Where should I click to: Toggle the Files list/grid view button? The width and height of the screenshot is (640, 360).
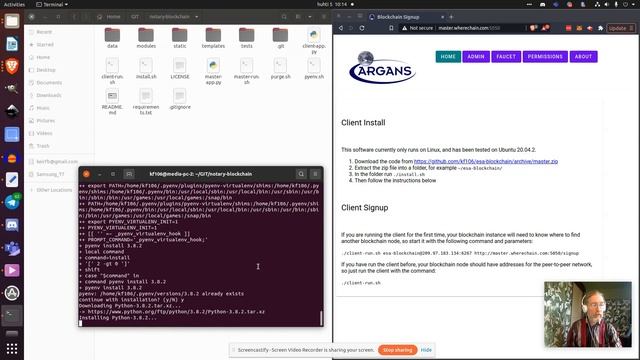tap(298, 17)
